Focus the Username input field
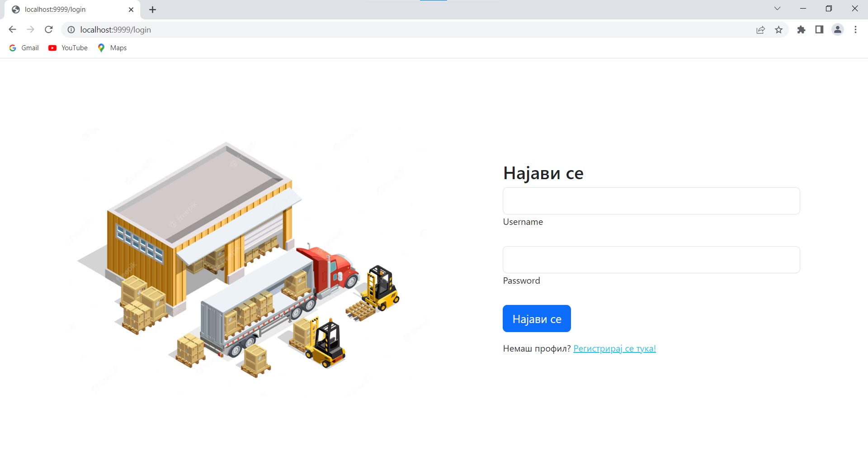 651,201
